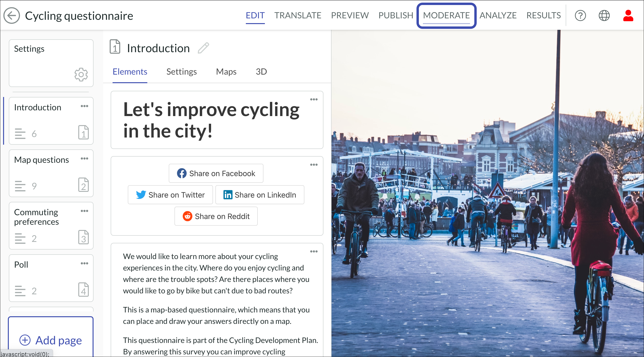Image resolution: width=644 pixels, height=357 pixels.
Task: Open the help question mark icon
Action: coord(580,15)
